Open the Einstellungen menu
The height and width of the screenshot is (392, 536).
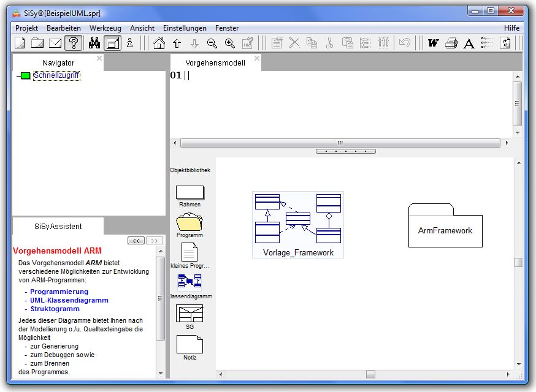tap(185, 28)
